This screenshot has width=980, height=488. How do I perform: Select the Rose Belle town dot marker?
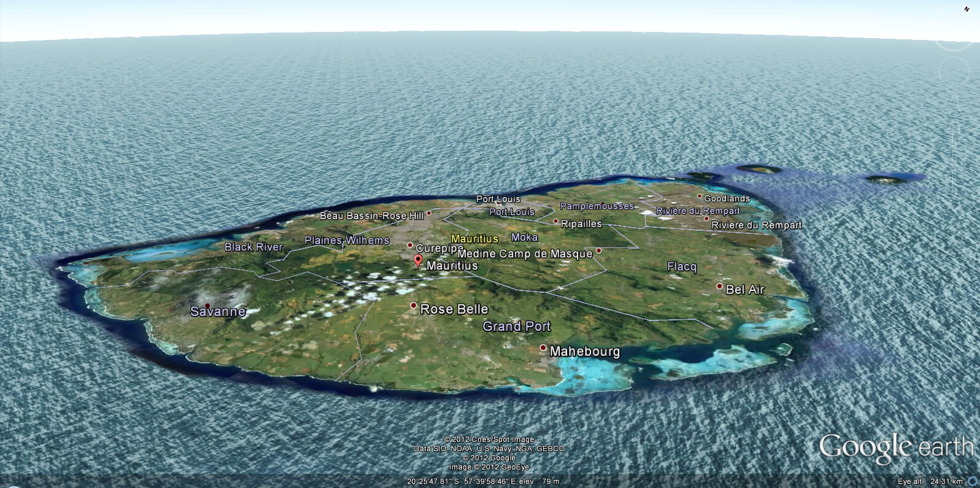point(414,305)
